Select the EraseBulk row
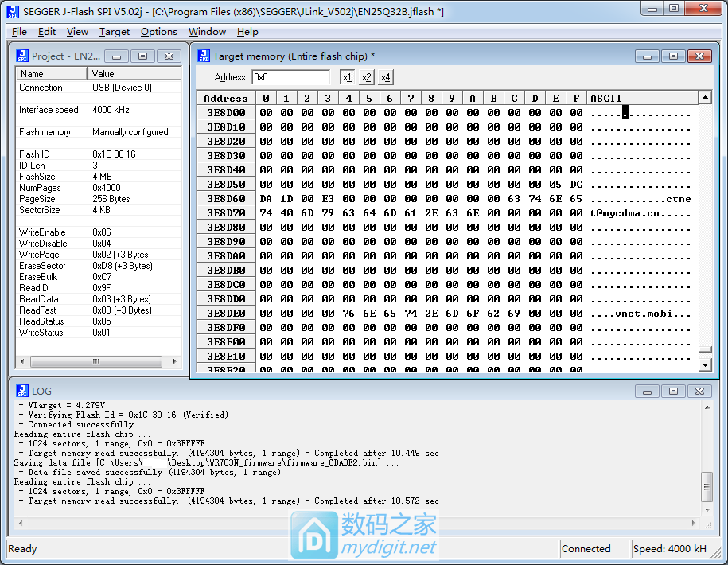The width and height of the screenshot is (728, 565). pos(99,277)
